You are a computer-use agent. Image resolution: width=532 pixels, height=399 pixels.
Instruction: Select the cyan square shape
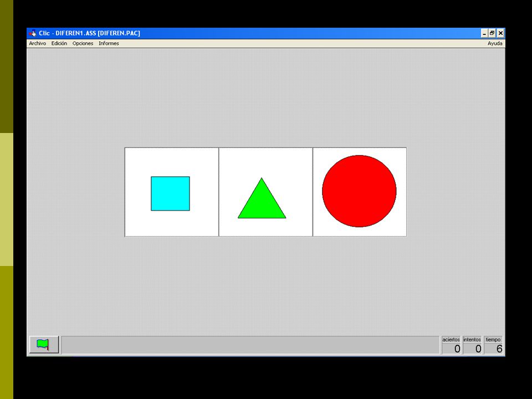[170, 193]
